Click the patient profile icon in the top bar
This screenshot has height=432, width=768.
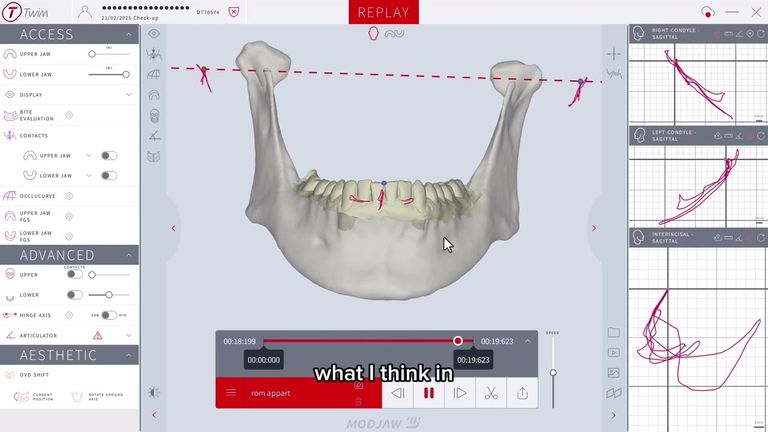click(85, 12)
